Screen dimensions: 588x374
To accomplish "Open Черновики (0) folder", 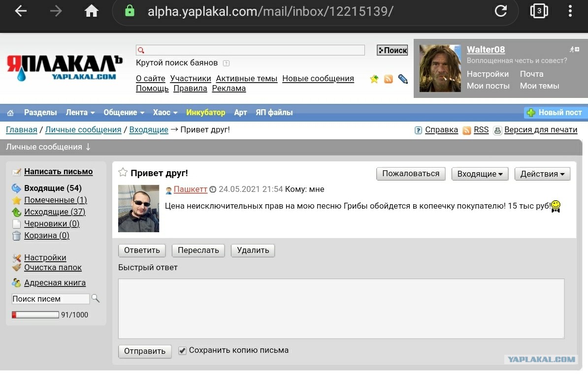I will (x=52, y=224).
